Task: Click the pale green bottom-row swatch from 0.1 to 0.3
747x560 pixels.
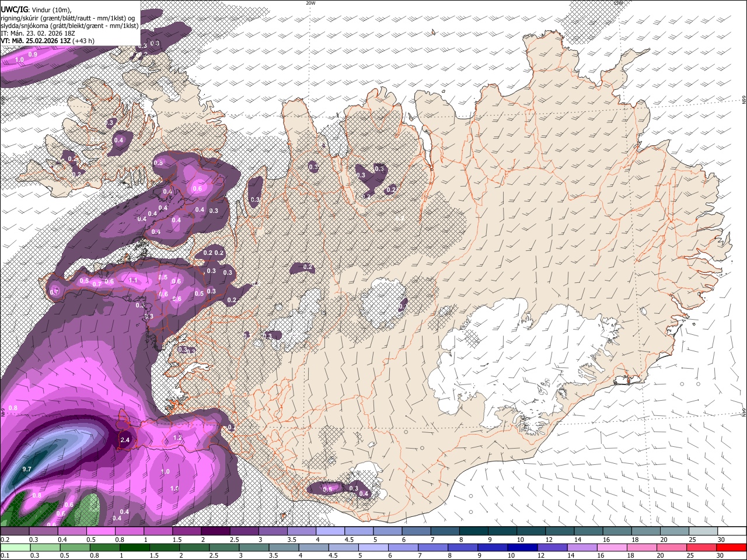Action: 15,547
